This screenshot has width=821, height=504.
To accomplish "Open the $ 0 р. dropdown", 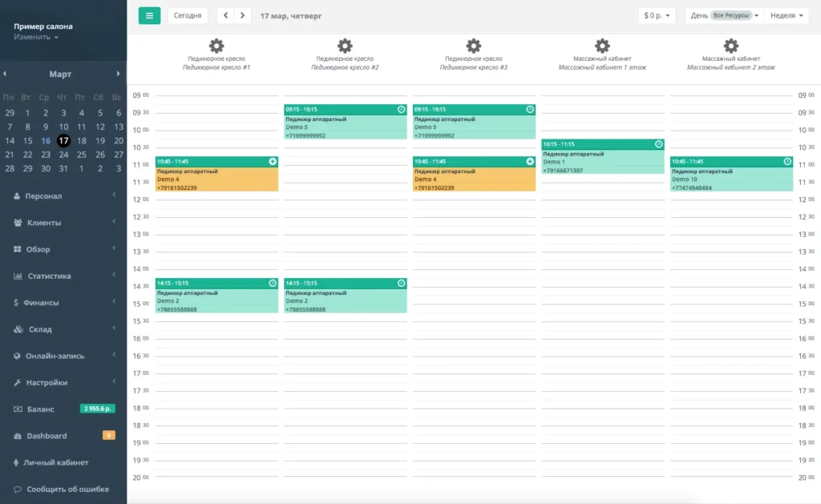I will coord(657,16).
